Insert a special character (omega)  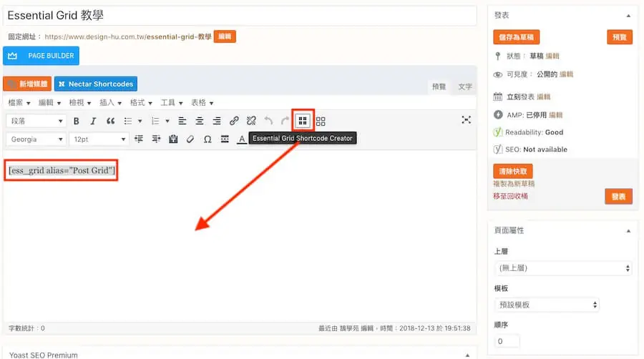208,139
